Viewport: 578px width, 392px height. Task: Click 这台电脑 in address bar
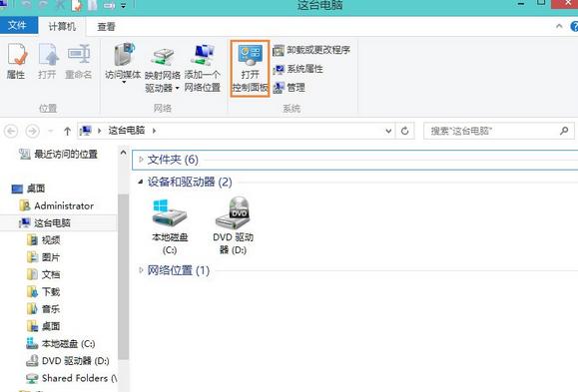click(x=127, y=130)
